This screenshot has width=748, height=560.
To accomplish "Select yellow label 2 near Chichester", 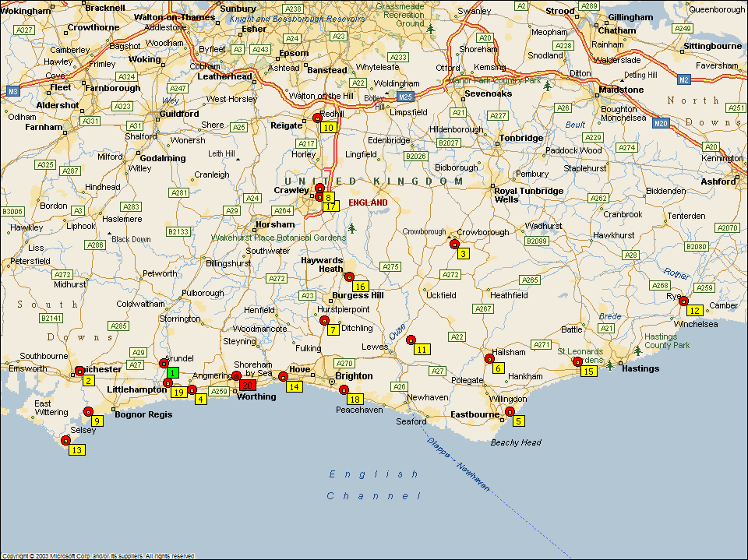I will pos(89,381).
